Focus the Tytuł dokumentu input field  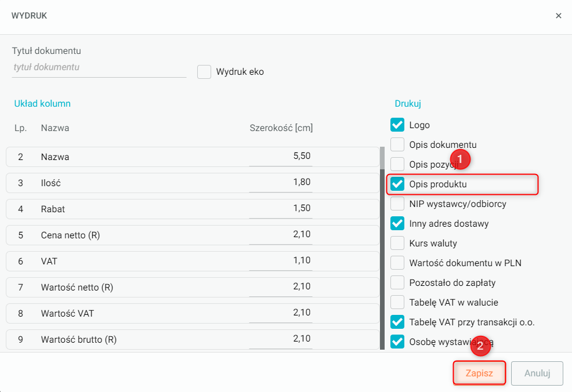pyautogui.click(x=99, y=67)
